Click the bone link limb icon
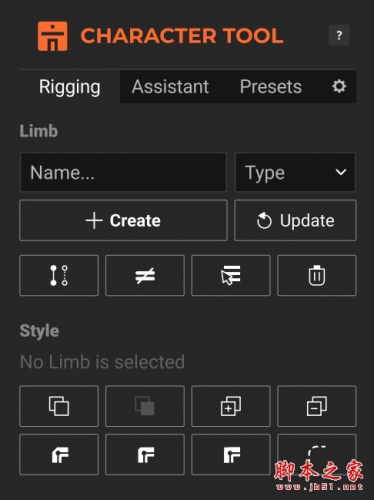 click(59, 275)
